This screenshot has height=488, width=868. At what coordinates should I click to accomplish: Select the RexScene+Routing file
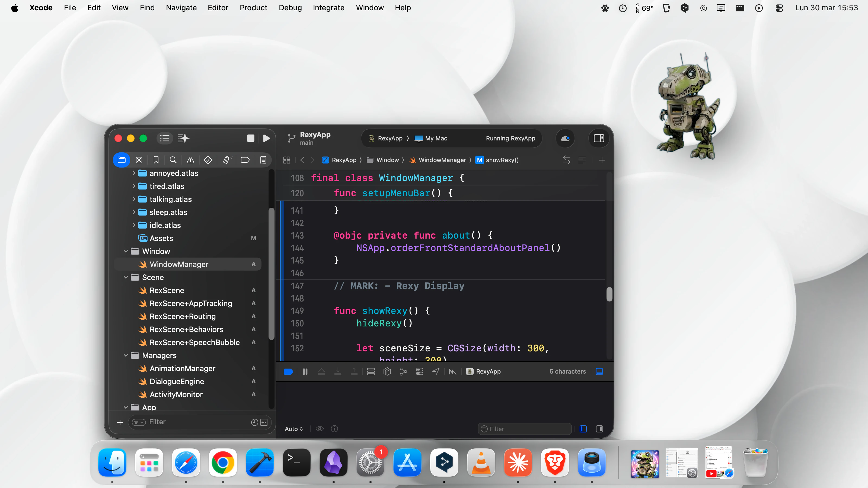[182, 316]
